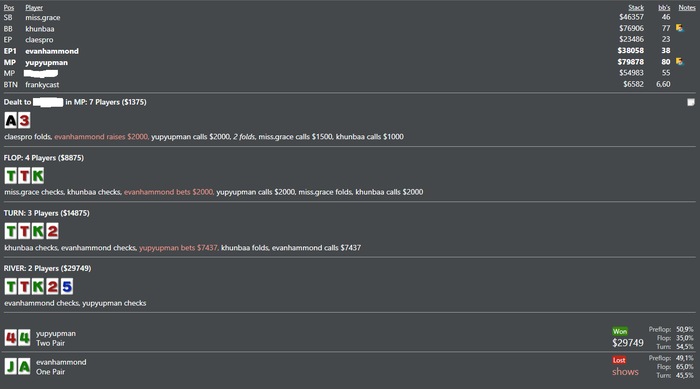This screenshot has height=389, width=700.
Task: Click the 'shows' link for evanhammond
Action: 625,372
